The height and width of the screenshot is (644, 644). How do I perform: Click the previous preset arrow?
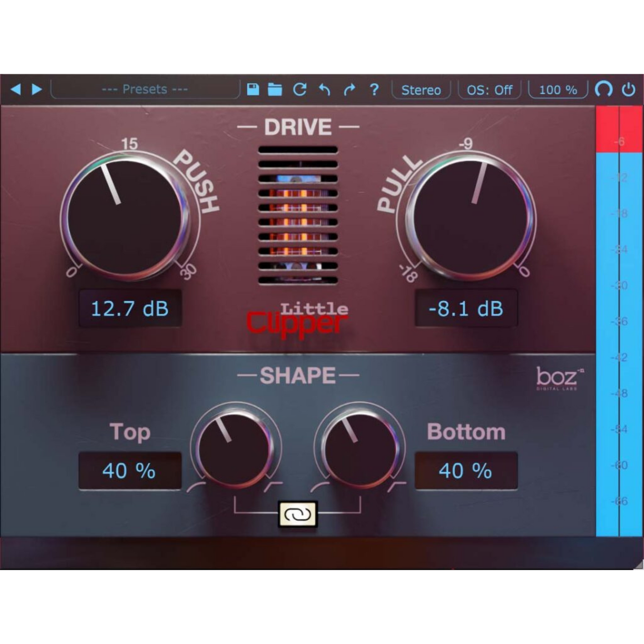[x=16, y=89]
